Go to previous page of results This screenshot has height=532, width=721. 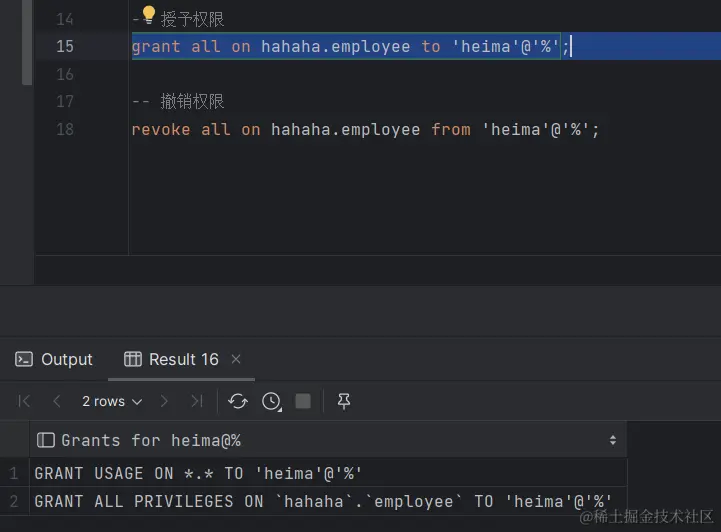(57, 401)
